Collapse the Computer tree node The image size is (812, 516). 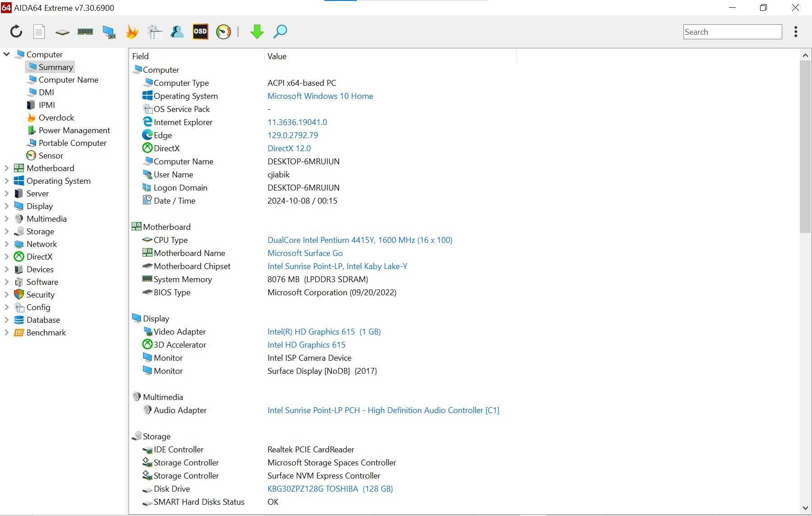pos(6,54)
